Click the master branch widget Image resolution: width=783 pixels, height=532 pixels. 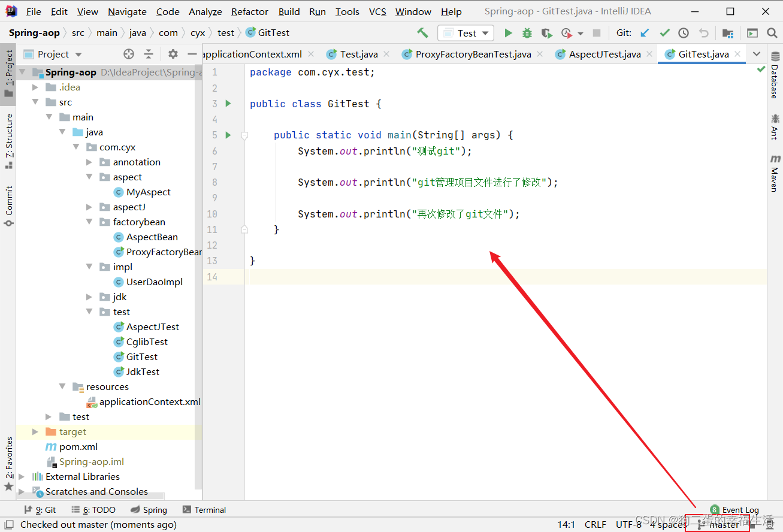718,524
